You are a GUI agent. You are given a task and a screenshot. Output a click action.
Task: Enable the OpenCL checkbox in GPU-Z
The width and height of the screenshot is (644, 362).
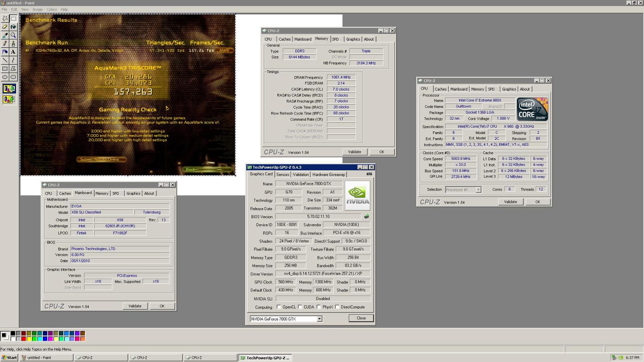tap(279, 307)
